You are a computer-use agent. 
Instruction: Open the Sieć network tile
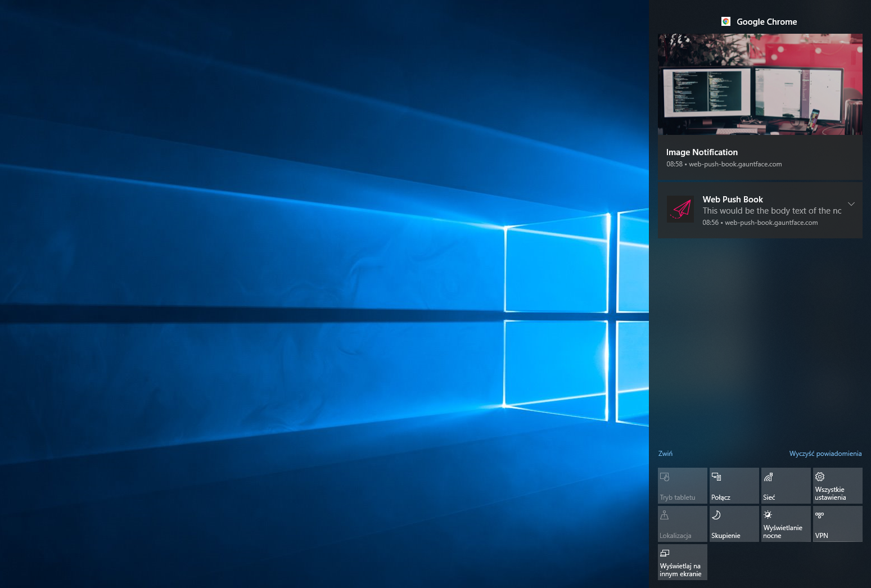tap(786, 486)
